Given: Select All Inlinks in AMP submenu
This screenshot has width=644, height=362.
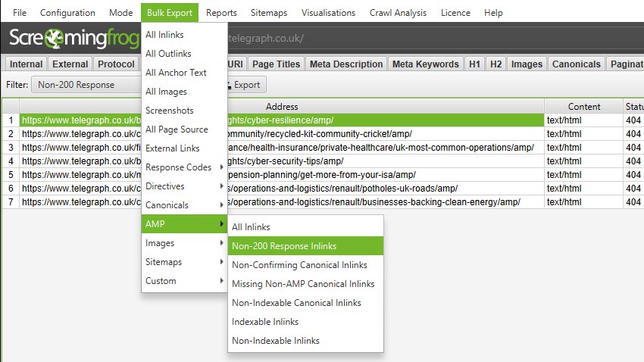Looking at the screenshot, I should tap(305, 227).
